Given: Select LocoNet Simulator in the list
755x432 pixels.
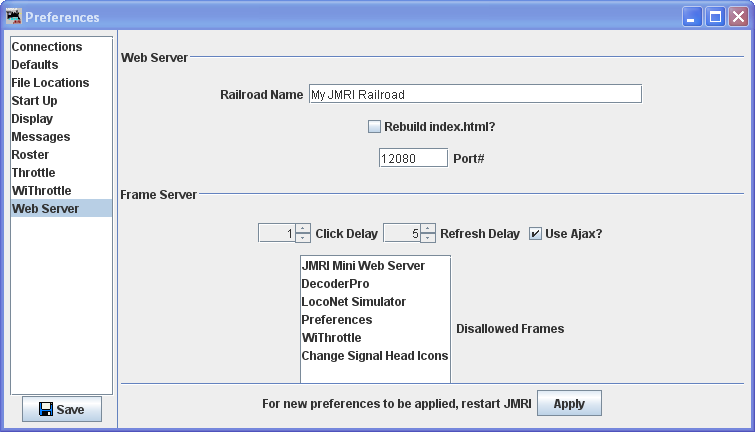Looking at the screenshot, I should pyautogui.click(x=376, y=301).
